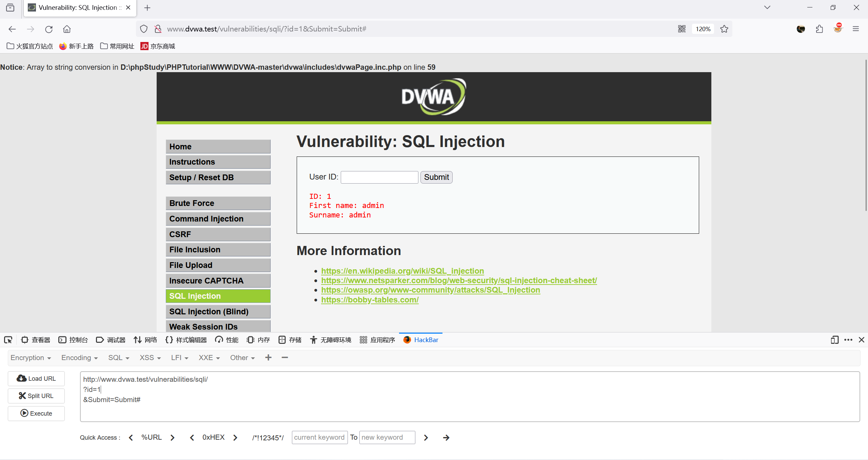868x460 pixels.
Task: Close the developer tools panel
Action: pyautogui.click(x=862, y=340)
